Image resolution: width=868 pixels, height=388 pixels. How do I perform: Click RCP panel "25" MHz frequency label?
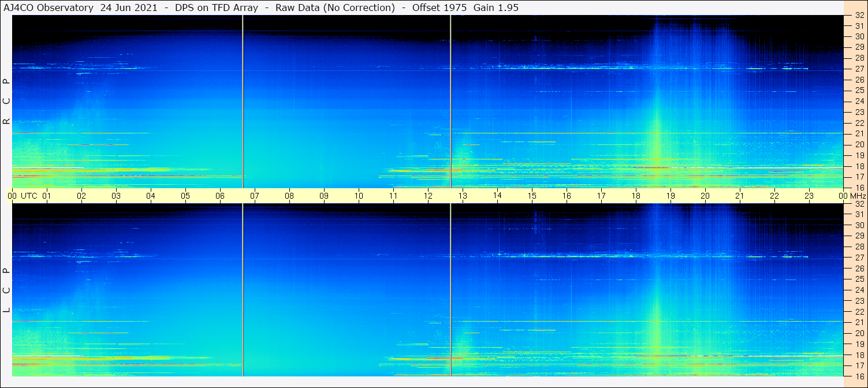(859, 91)
